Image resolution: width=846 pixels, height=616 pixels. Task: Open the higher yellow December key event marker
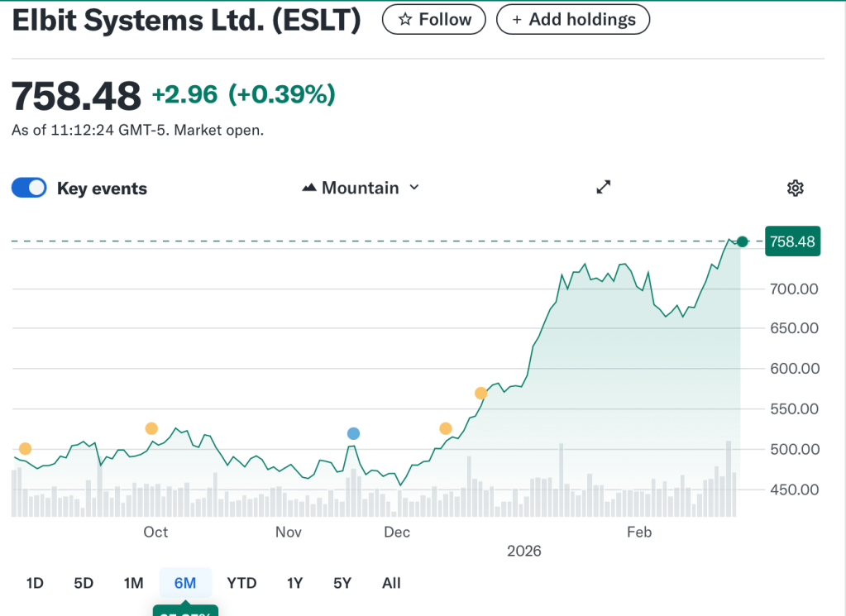tap(480, 393)
